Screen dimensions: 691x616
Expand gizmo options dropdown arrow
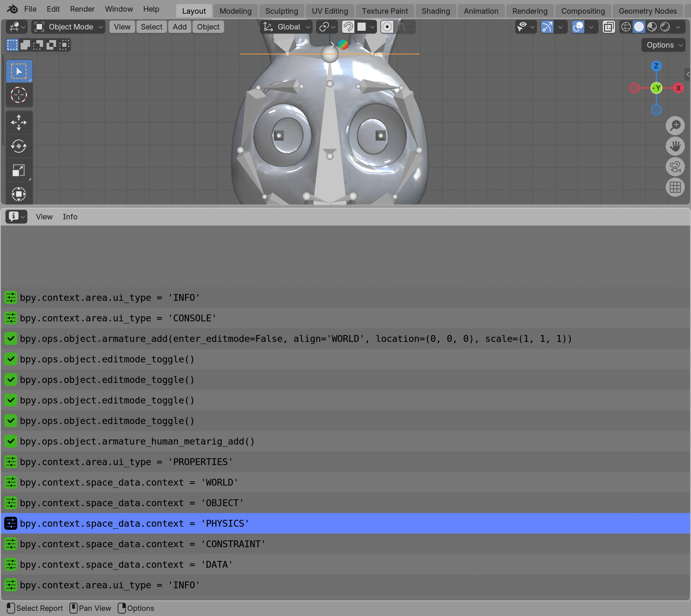[560, 27]
